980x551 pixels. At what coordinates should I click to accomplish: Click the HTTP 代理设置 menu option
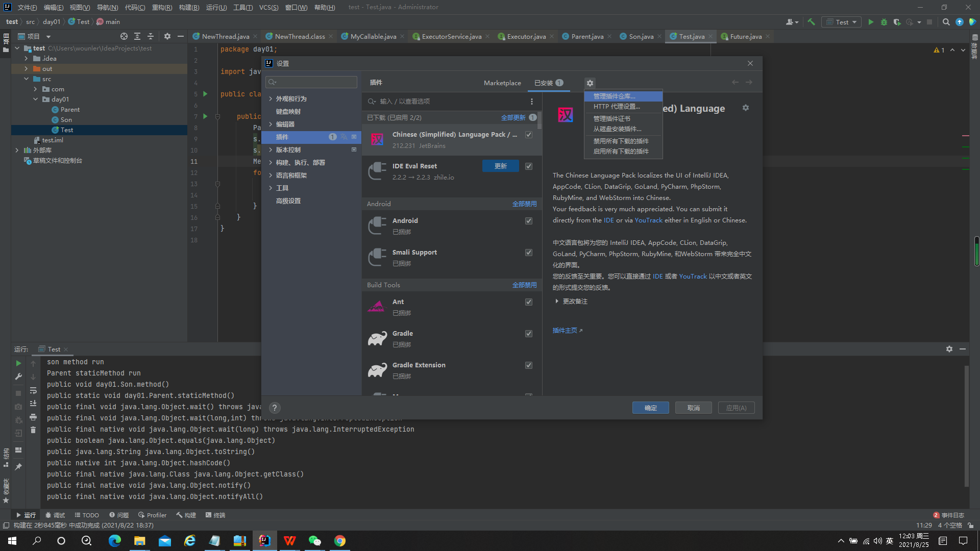pos(617,106)
